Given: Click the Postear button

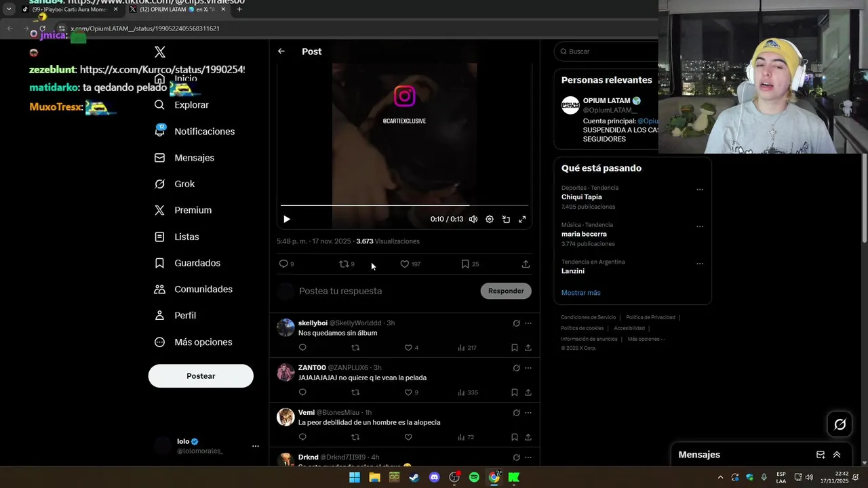Looking at the screenshot, I should (201, 376).
